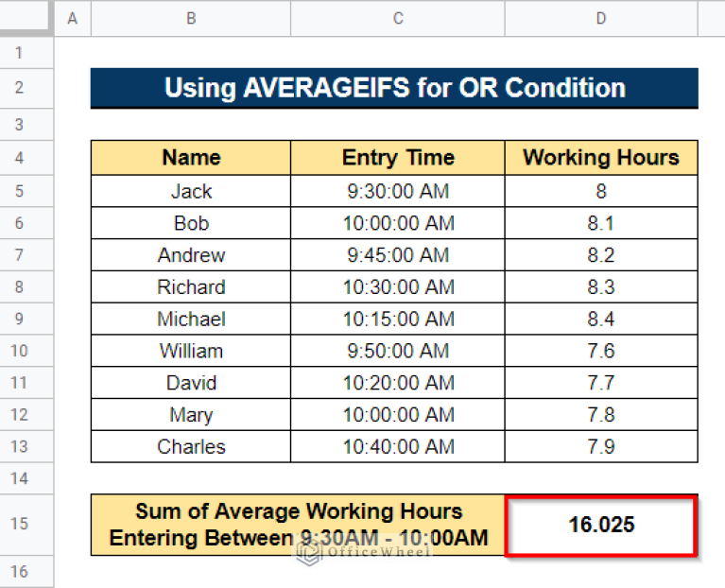Screen dimensions: 725x588
Task: Click the 'Sum of Average Working Hours' label cell
Action: tap(298, 525)
